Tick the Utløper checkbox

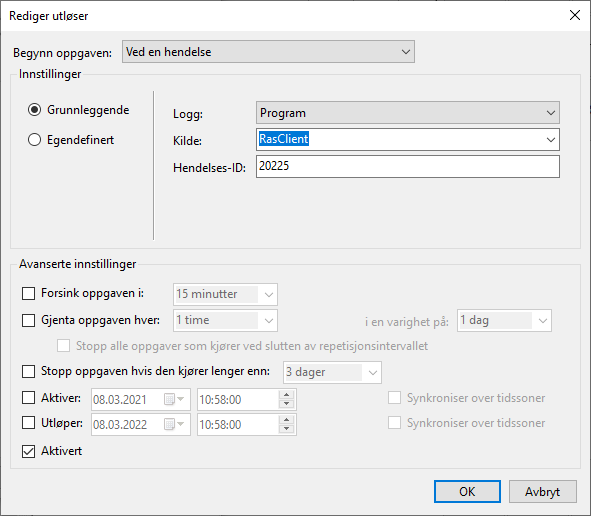tap(28, 423)
